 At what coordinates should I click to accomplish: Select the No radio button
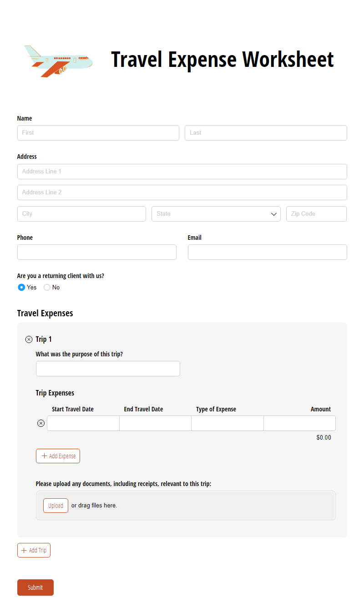pos(47,287)
